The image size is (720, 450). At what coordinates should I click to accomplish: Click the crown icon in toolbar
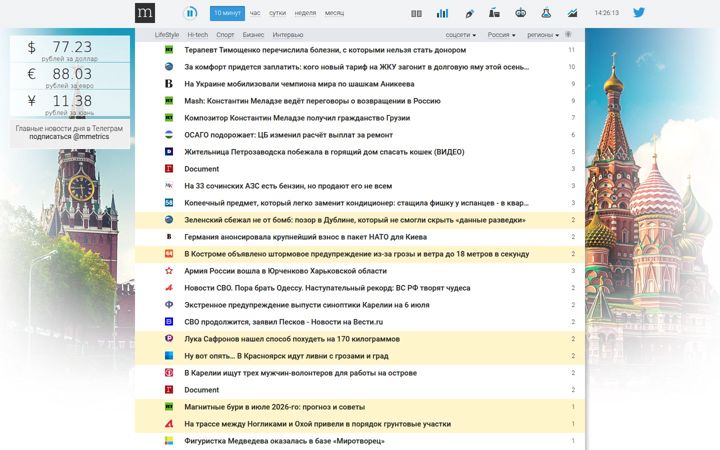(520, 13)
